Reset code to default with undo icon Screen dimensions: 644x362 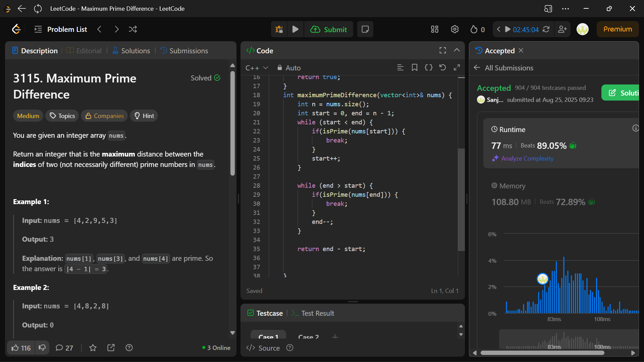[442, 68]
